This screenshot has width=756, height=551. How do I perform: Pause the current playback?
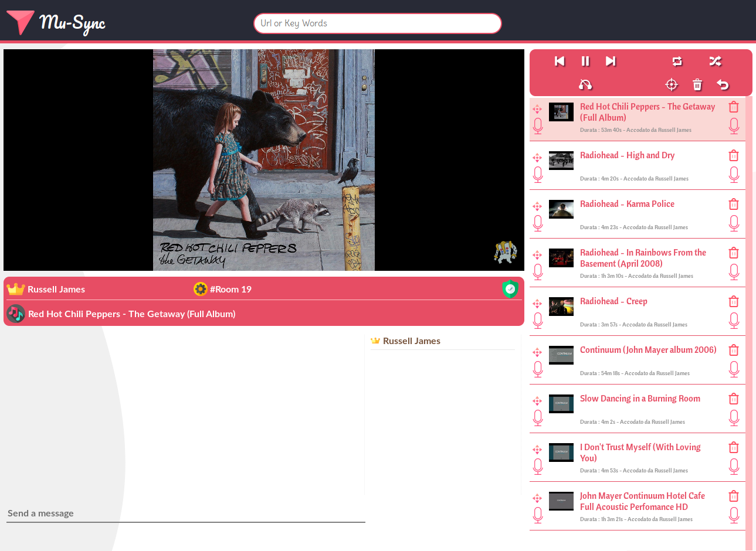coord(585,61)
